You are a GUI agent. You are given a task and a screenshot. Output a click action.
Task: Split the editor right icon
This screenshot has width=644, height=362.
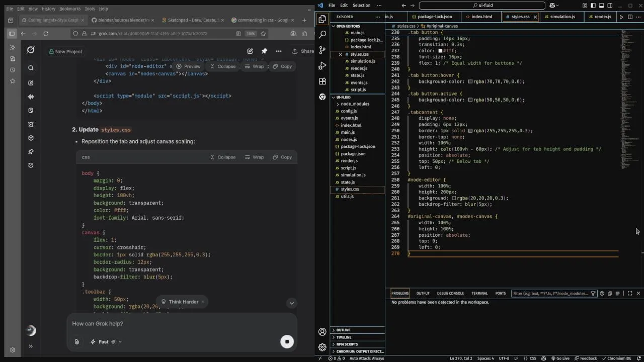pyautogui.click(x=630, y=17)
